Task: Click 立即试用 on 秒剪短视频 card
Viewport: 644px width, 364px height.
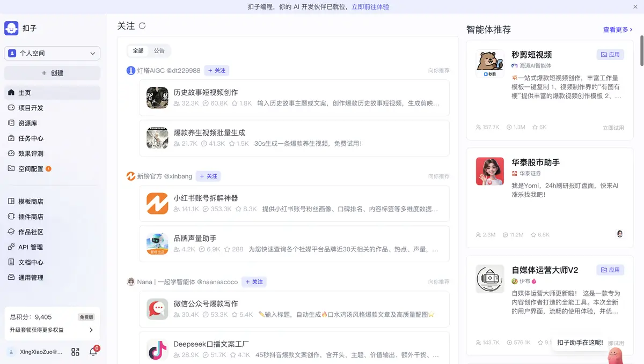Action: pyautogui.click(x=613, y=128)
